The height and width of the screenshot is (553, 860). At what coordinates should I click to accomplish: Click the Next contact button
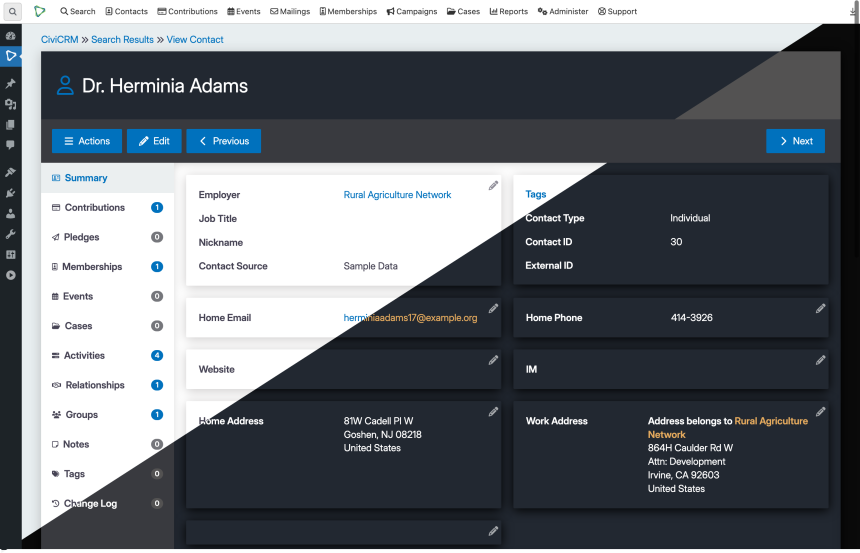(795, 141)
